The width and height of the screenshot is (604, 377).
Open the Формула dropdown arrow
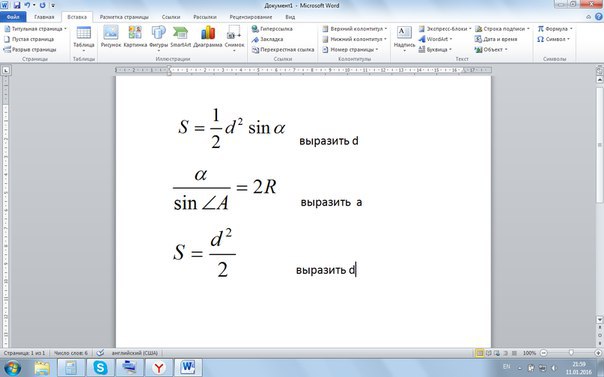pos(571,29)
